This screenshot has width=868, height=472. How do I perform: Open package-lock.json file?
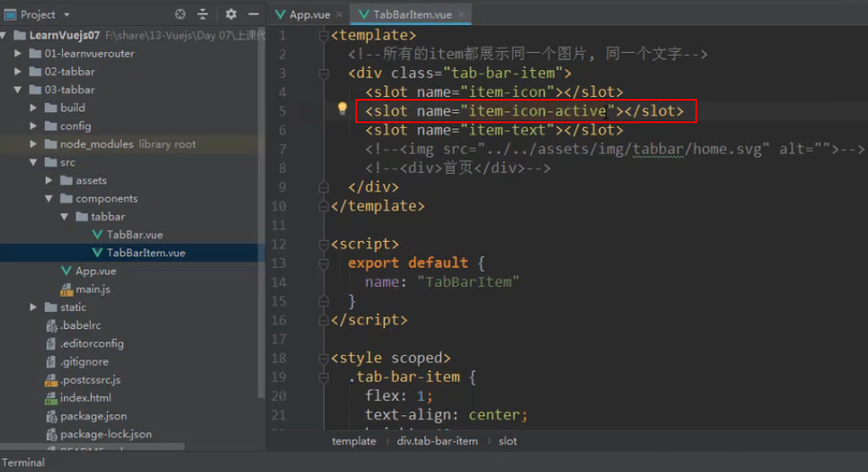106,434
